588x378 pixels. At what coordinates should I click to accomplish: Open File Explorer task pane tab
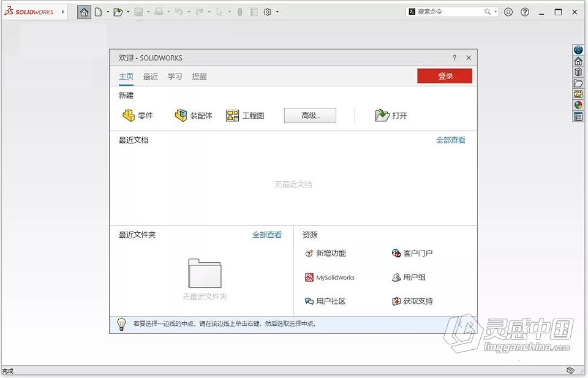click(x=578, y=83)
